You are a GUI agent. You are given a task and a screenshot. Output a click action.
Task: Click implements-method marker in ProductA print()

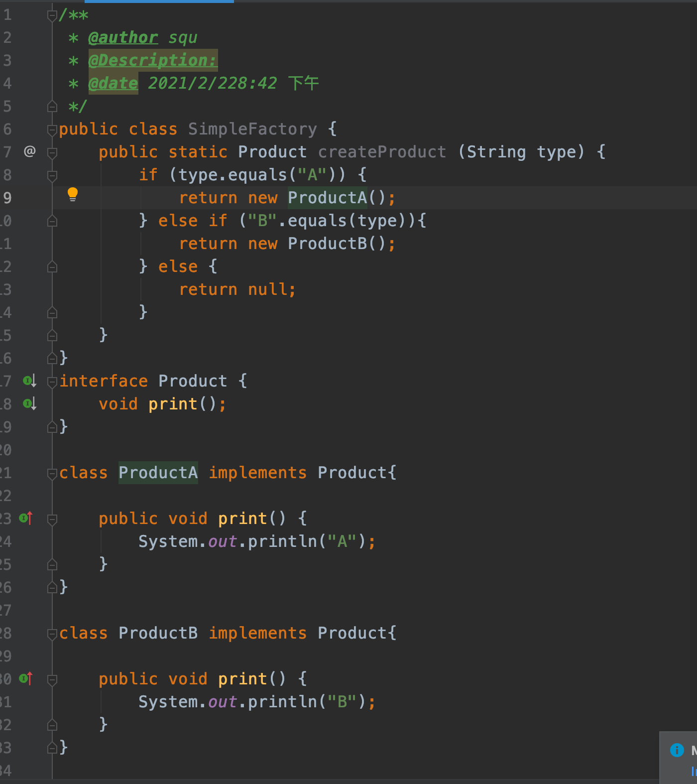click(x=26, y=518)
